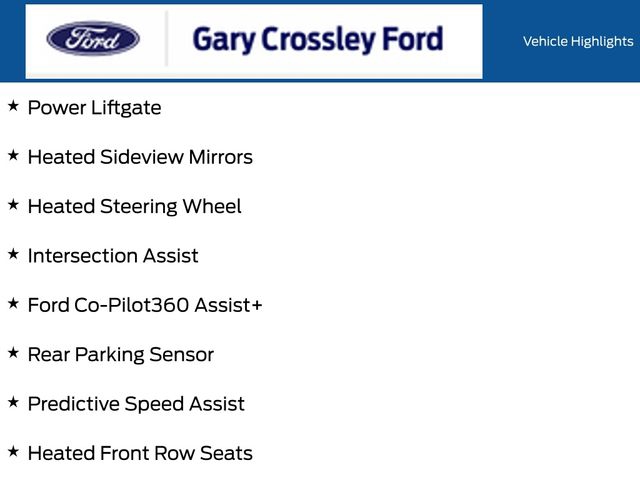The width and height of the screenshot is (640, 480).
Task: Click the star bullet beside Power Liftgate
Action: tap(13, 105)
